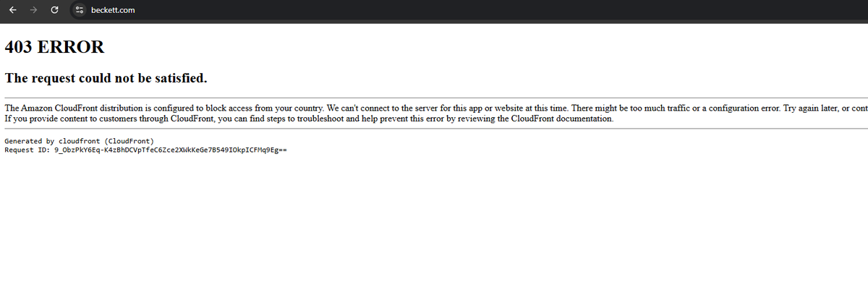Click the "Generated by cloudfront (CloudFront)" line

(79, 140)
